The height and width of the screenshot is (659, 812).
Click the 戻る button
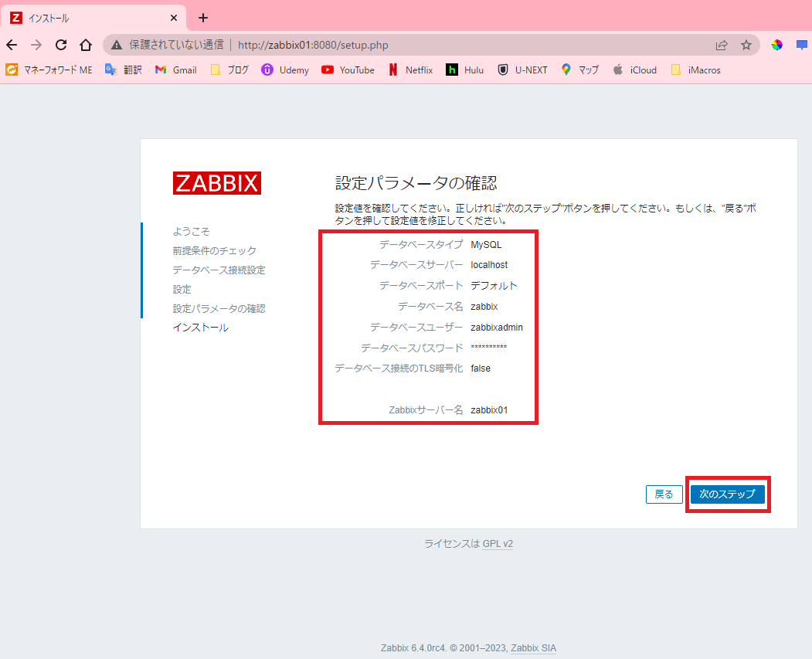pos(664,494)
